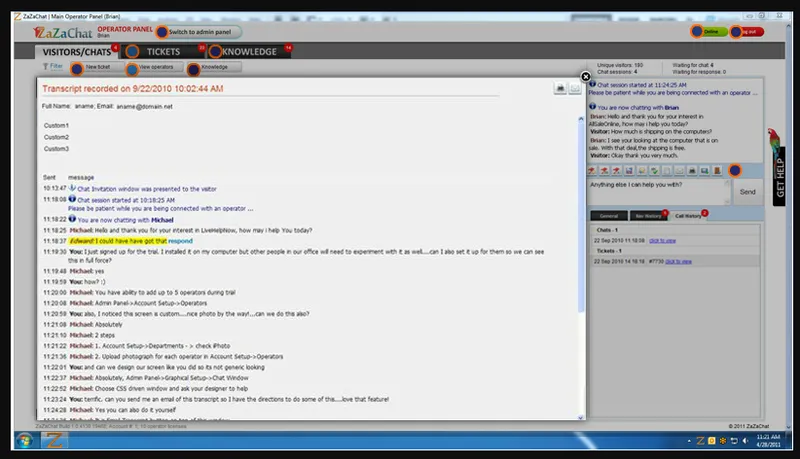Click the envelope icon in chat toolbar
Screen dimensions: 800x459
pyautogui.click(x=679, y=170)
